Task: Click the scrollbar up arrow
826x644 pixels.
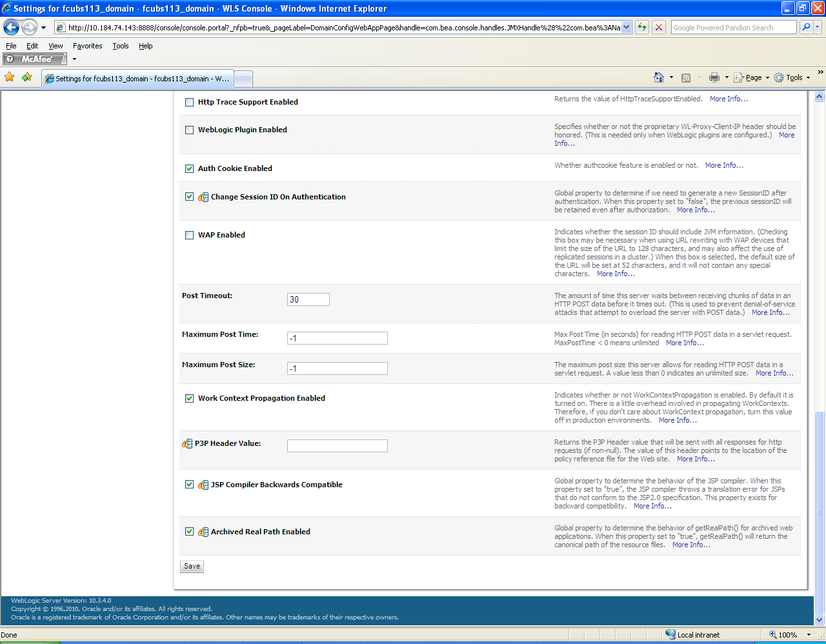Action: [x=819, y=97]
